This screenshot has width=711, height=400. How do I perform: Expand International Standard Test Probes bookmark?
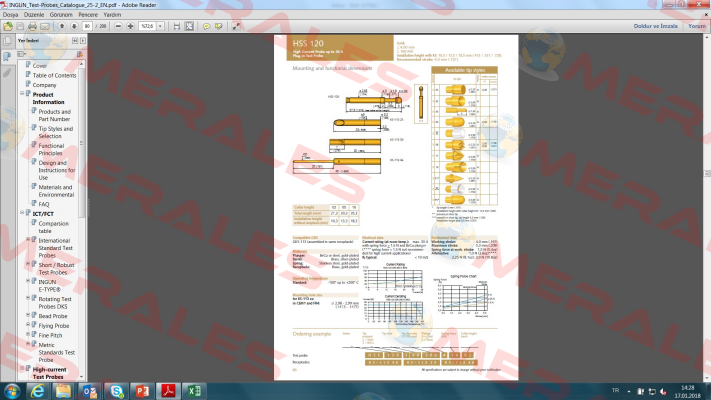coord(28,239)
